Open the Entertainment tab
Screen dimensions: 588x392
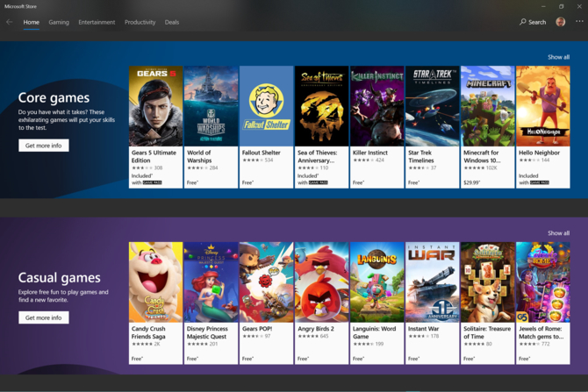coord(97,22)
